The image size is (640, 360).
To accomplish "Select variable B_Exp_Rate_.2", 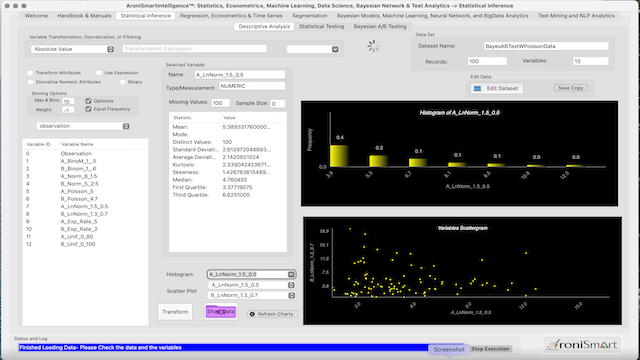I will (85, 229).
